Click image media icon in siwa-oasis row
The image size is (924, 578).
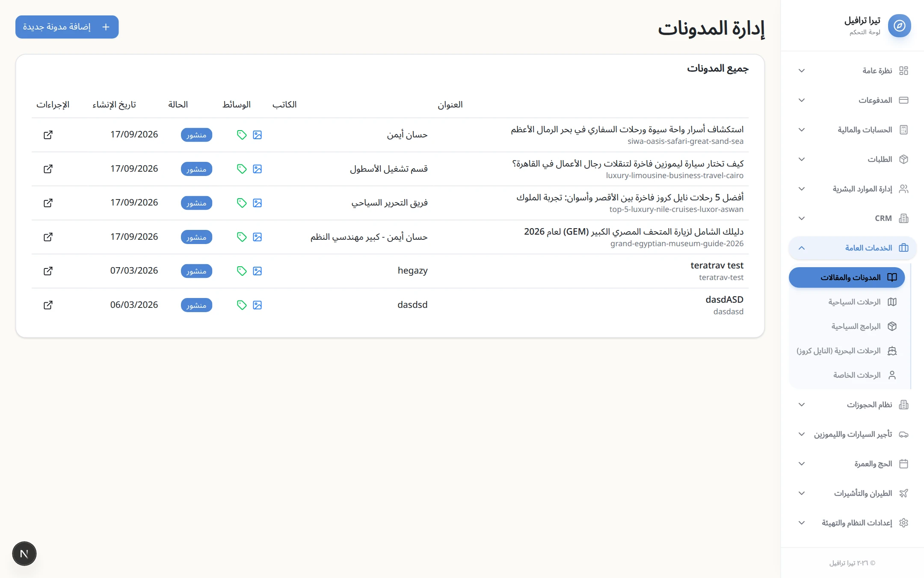click(x=257, y=135)
